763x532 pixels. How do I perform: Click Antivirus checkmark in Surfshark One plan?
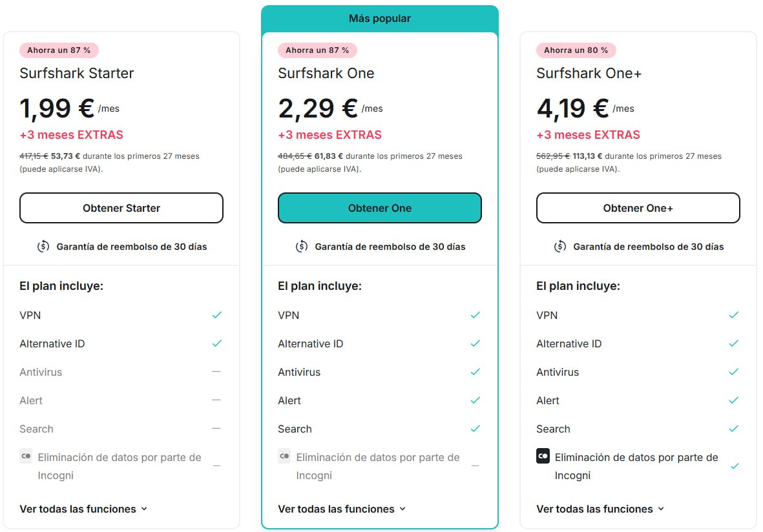pos(476,372)
